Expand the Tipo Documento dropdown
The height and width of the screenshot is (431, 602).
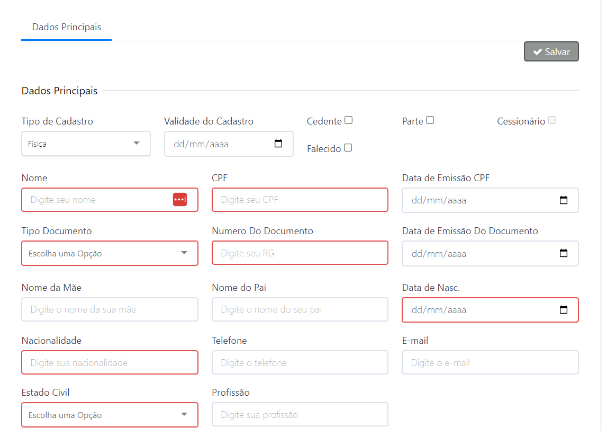coord(109,254)
